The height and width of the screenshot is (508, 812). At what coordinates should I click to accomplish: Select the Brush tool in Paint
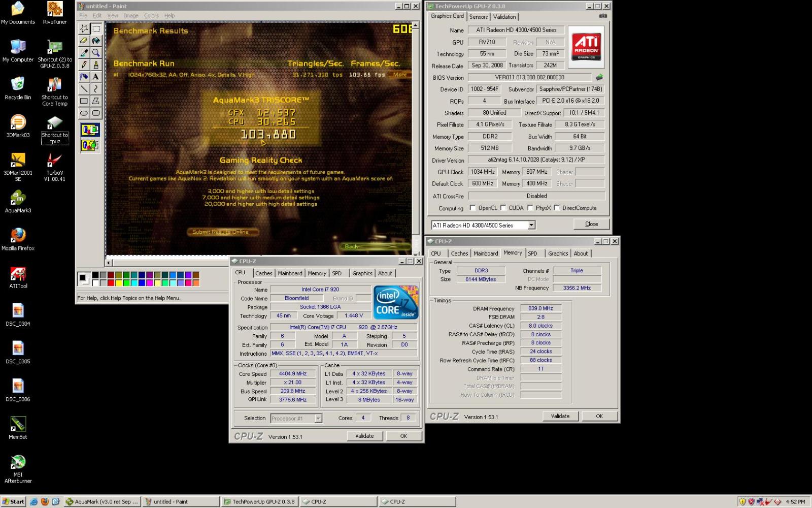pyautogui.click(x=96, y=65)
